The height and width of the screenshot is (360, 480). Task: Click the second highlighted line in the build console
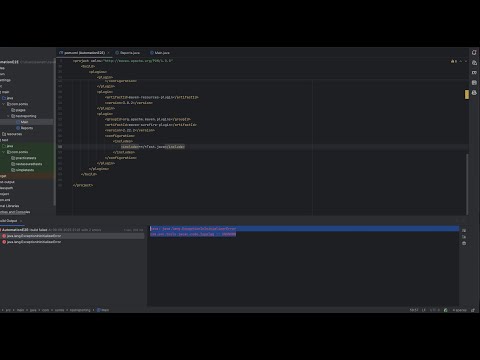click(x=193, y=234)
